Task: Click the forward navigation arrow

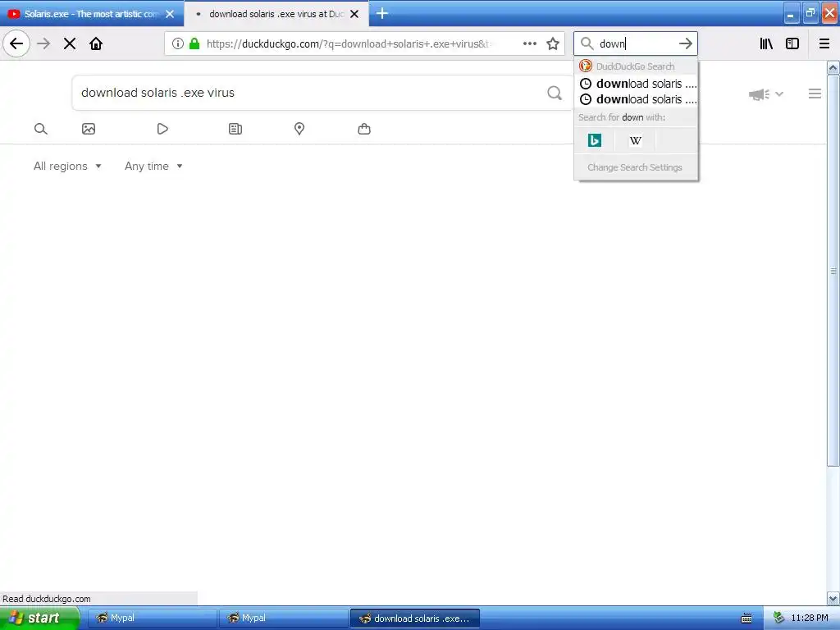Action: 43,43
